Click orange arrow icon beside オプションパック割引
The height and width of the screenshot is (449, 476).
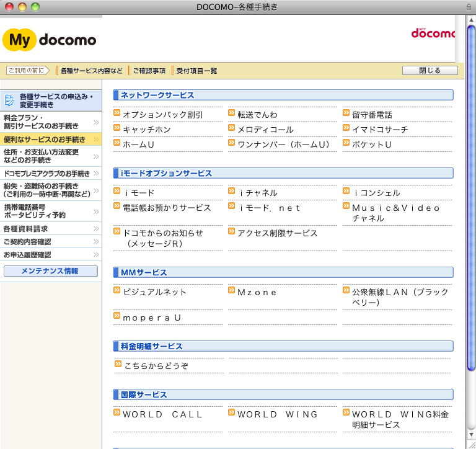pos(117,113)
